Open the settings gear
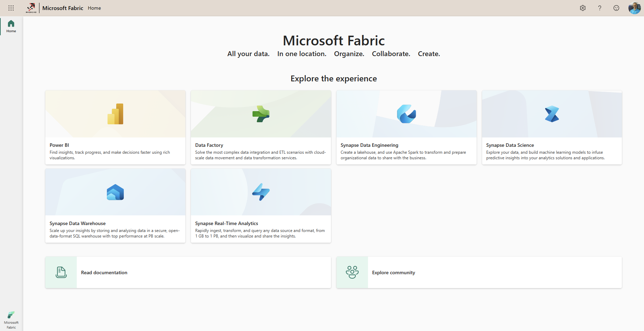Image resolution: width=644 pixels, height=331 pixels. pyautogui.click(x=583, y=8)
